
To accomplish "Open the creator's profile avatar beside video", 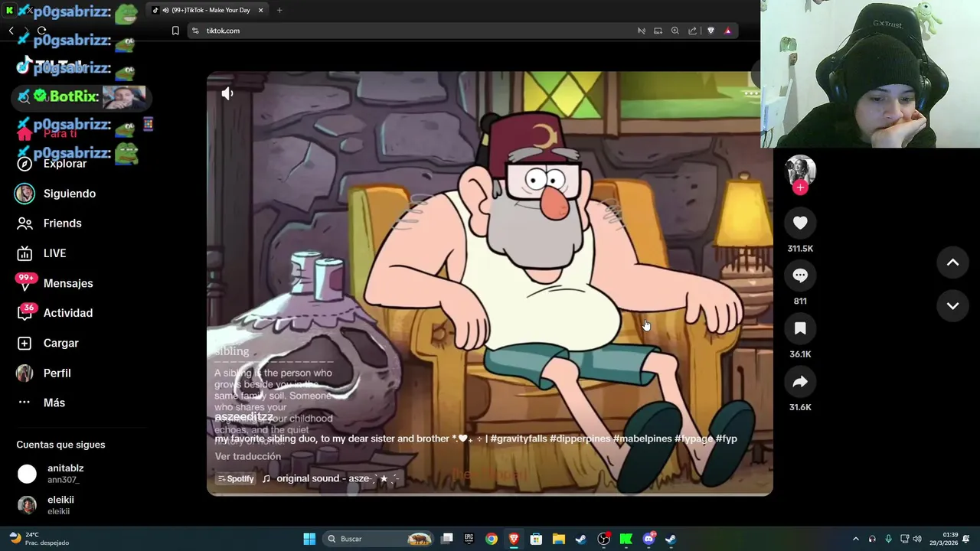I will coord(800,171).
